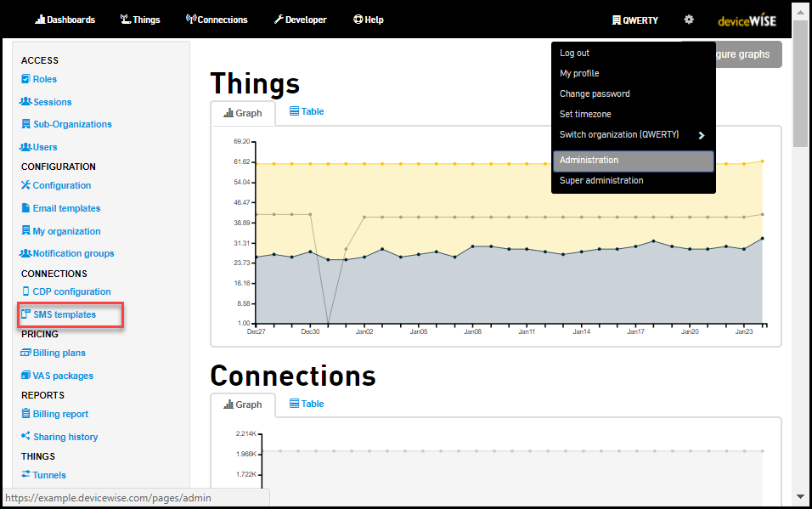Click the page's vertical scrollbar down arrow
The height and width of the screenshot is (509, 812).
pos(800,496)
